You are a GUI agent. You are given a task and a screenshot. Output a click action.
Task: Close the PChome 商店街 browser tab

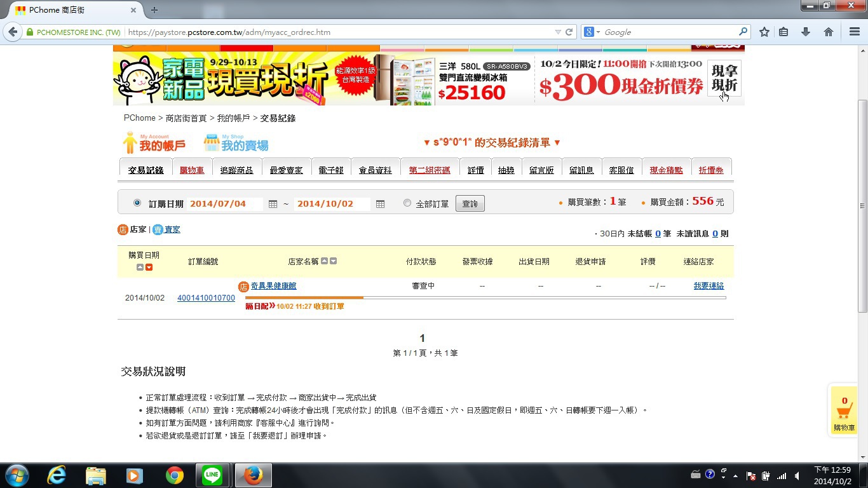(x=133, y=10)
